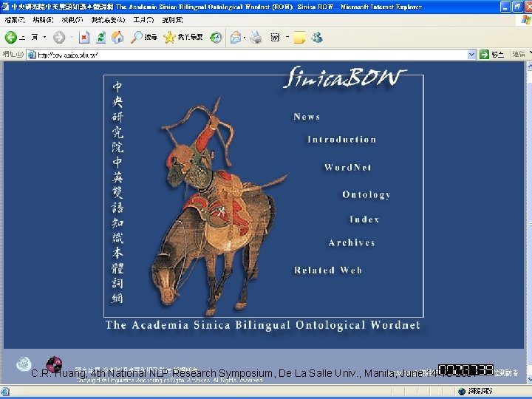532x399 pixels.
Task: Click the green Back arrow button
Action: 11,37
